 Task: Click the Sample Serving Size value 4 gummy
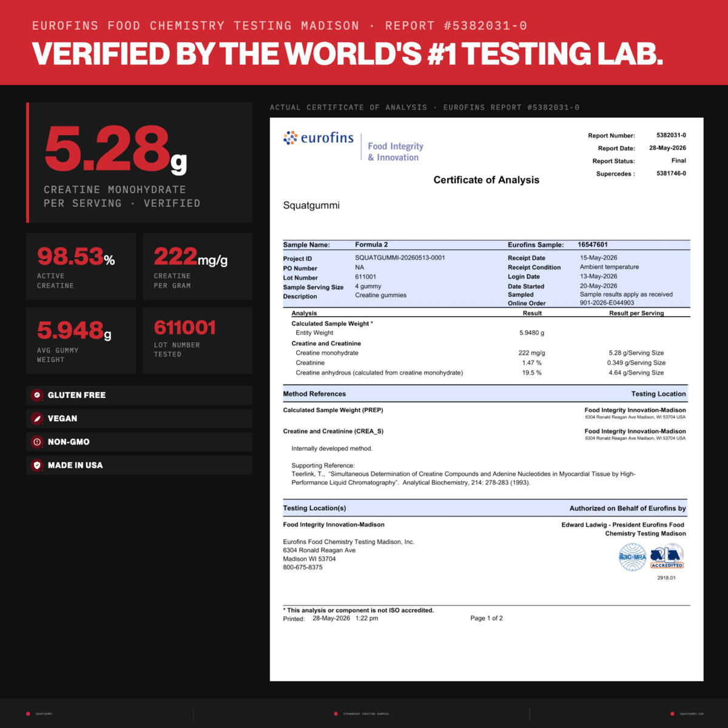click(x=368, y=286)
